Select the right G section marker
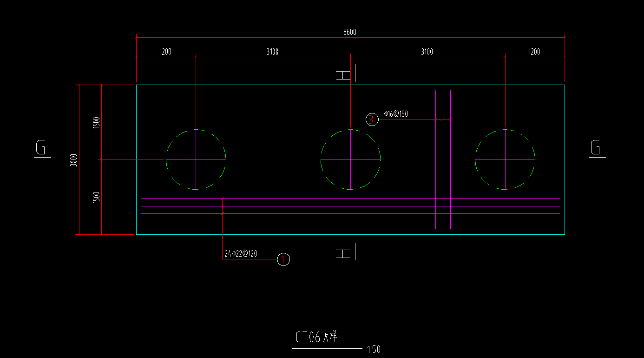This screenshot has height=358, width=644. pyautogui.click(x=597, y=148)
